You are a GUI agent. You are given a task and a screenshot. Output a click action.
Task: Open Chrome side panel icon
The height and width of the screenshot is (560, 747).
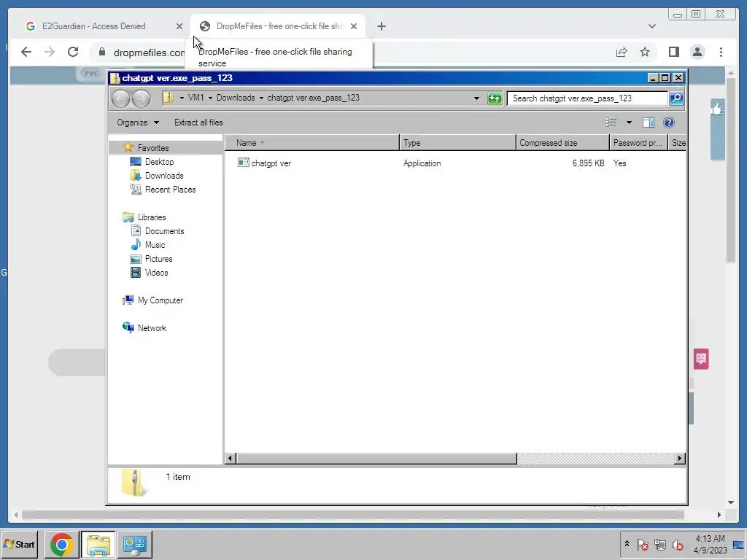[x=673, y=52]
